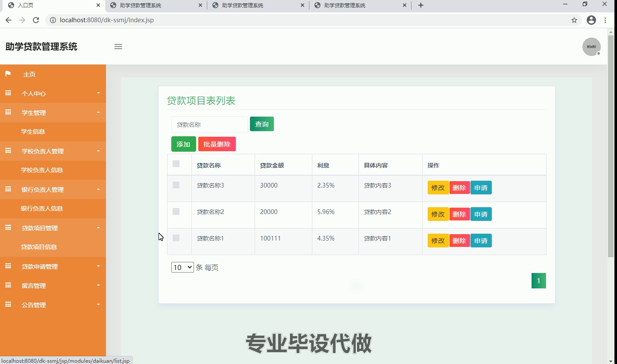Collapse the 学生管理 sidebar menu arrow
The width and height of the screenshot is (617, 364).
pyautogui.click(x=98, y=112)
